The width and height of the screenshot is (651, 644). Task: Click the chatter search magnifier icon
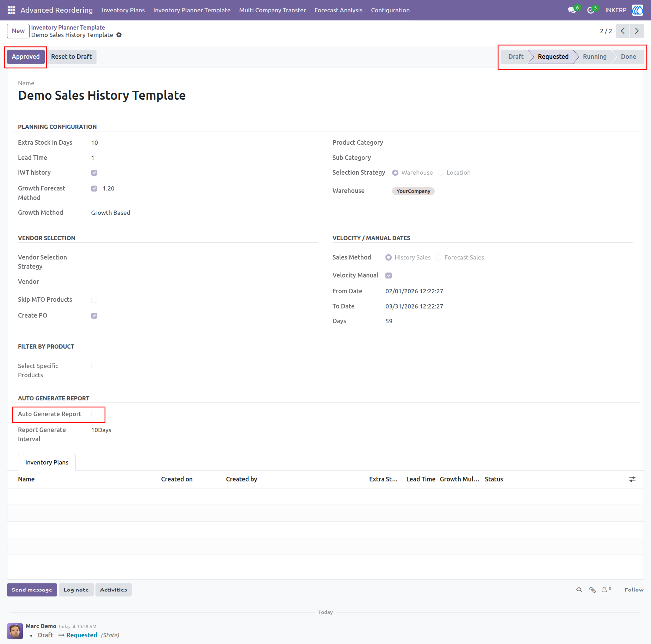tap(579, 590)
